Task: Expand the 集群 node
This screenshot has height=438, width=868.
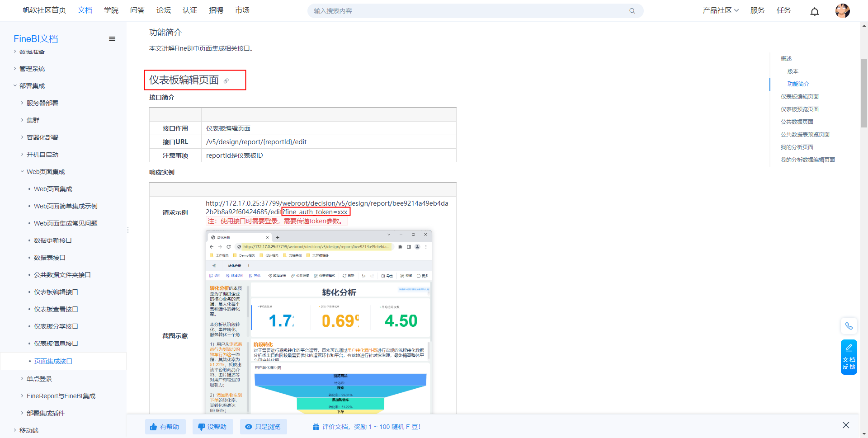Action: point(22,120)
